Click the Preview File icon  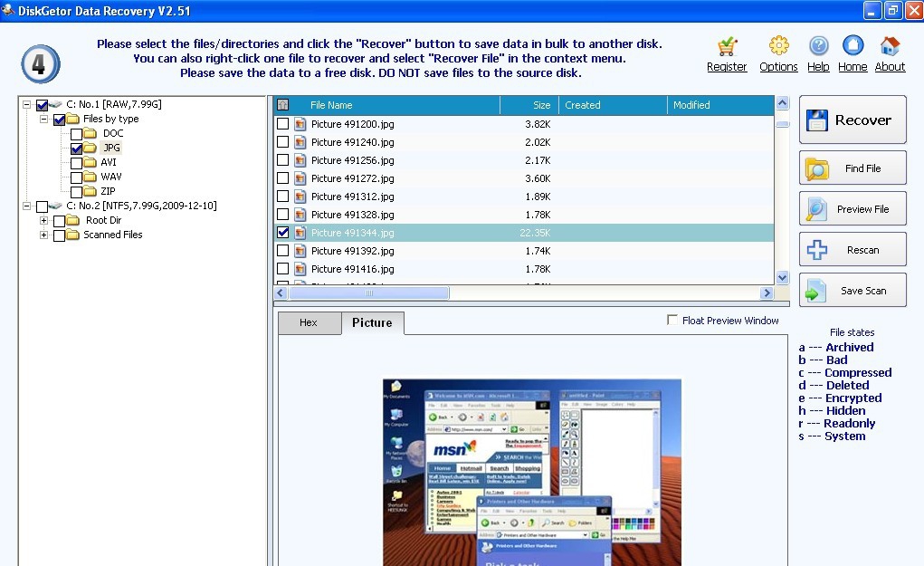pyautogui.click(x=814, y=208)
